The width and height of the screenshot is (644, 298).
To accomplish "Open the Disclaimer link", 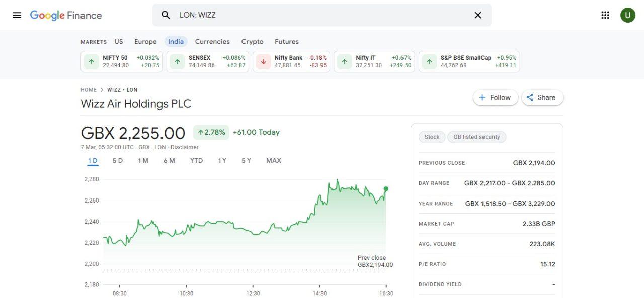I will click(185, 147).
